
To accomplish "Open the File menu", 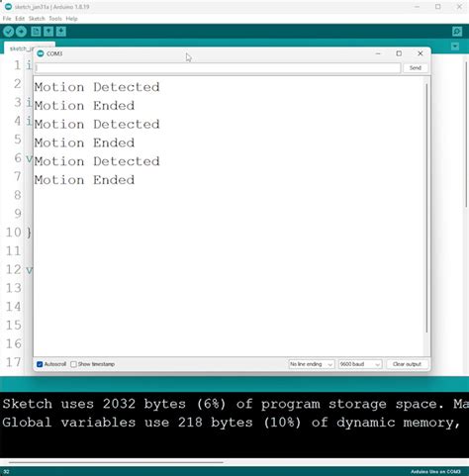I will click(7, 19).
